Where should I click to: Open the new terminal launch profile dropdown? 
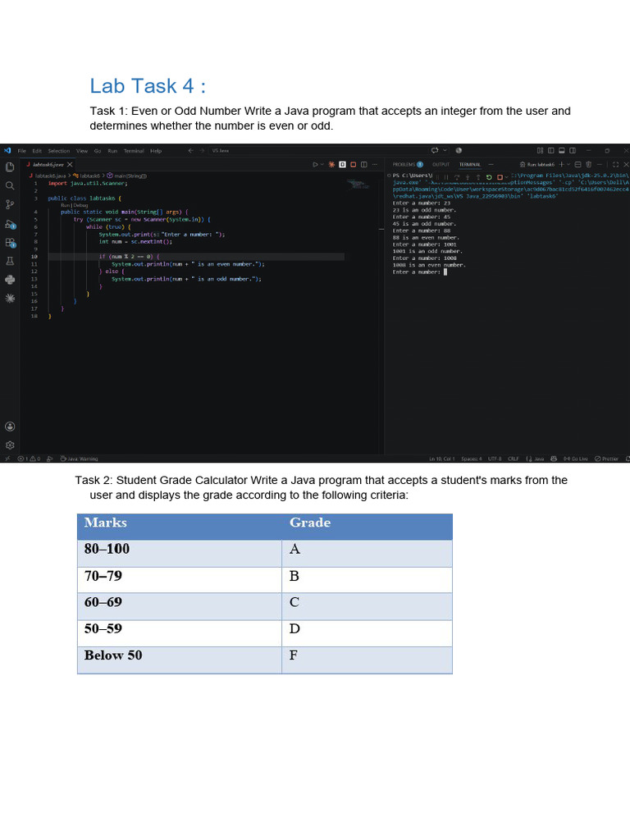[568, 164]
